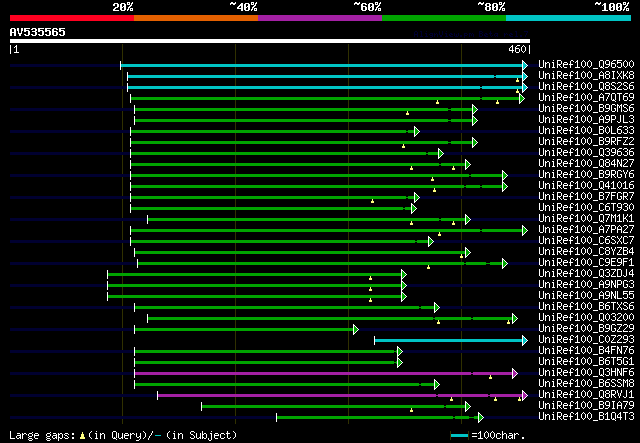Click the arrowhead ending the B9GZ29 alignment

click(356, 329)
